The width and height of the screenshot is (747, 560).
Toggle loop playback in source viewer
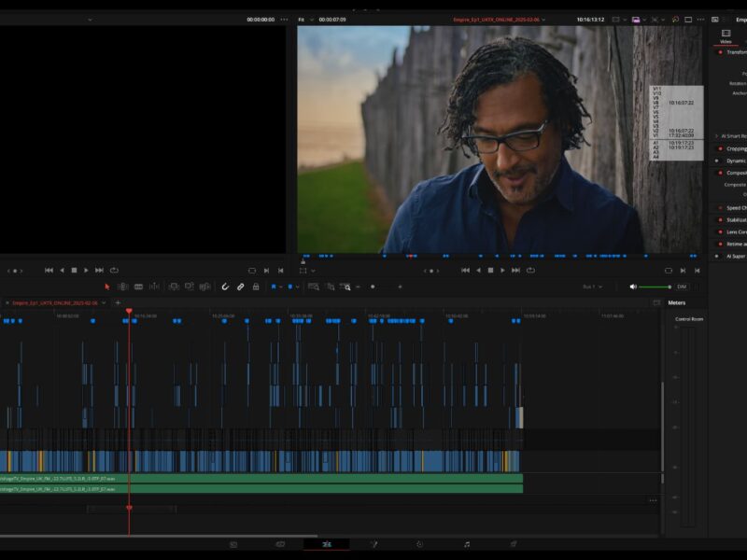click(x=114, y=270)
